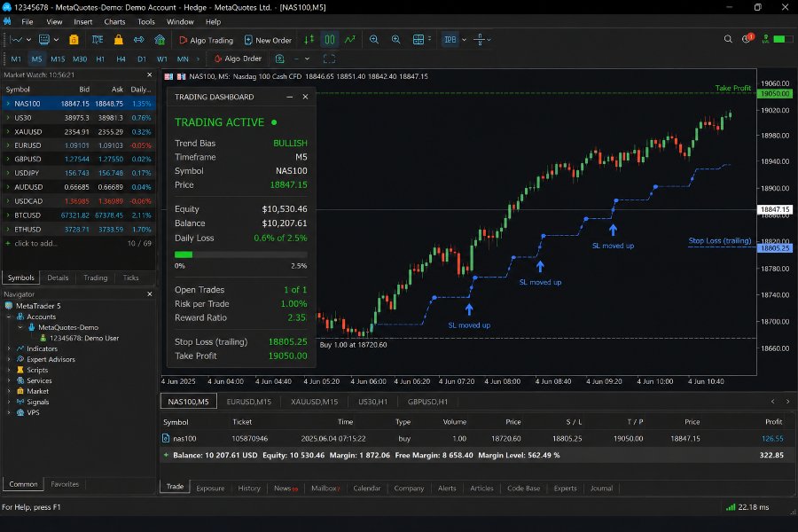Select the M15 timeframe
798x532 pixels.
[58, 59]
